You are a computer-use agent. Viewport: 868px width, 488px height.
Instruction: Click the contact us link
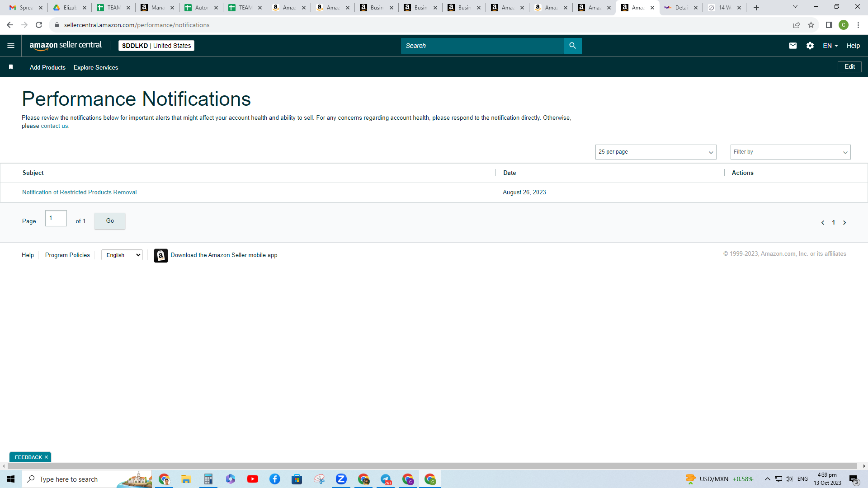(x=54, y=126)
